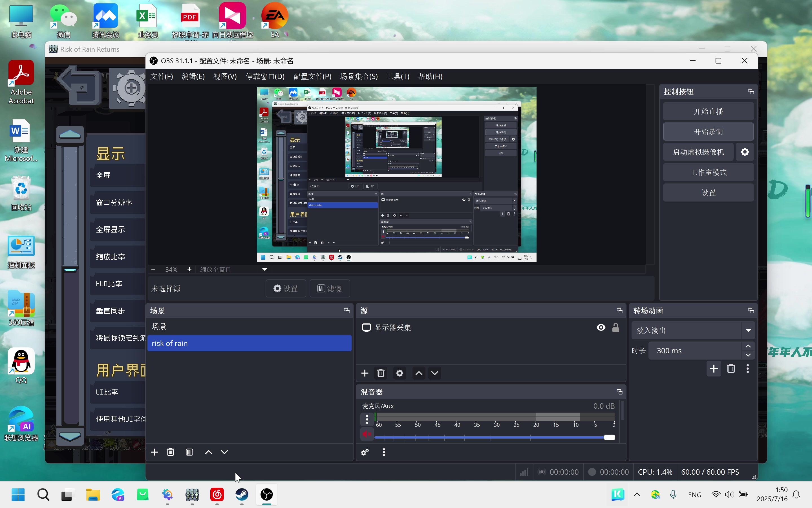
Task: Move scene down with arrow
Action: tap(224, 452)
